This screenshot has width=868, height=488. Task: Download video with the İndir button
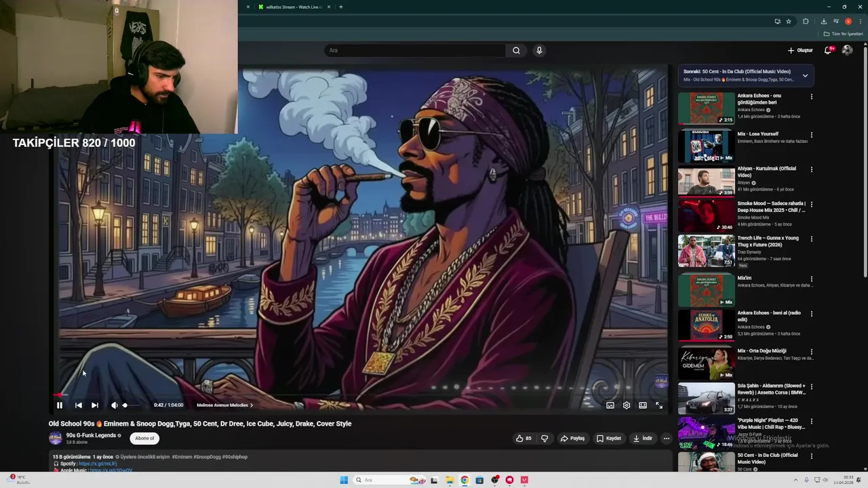642,439
